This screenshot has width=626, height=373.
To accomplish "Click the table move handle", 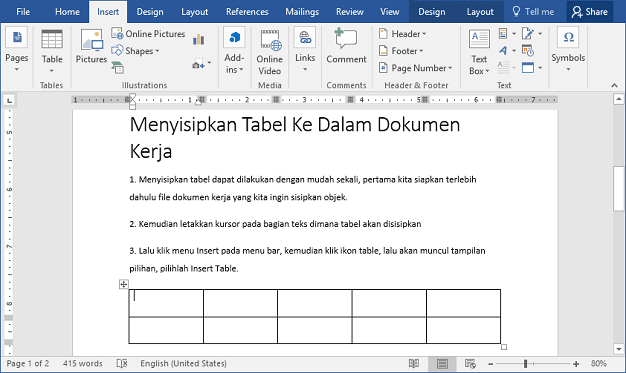I will 123,284.
